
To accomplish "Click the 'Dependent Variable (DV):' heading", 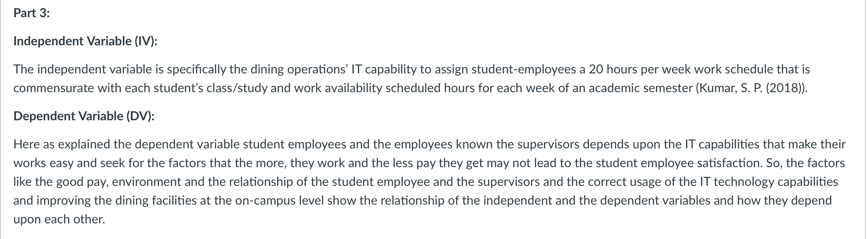I will tap(84, 116).
